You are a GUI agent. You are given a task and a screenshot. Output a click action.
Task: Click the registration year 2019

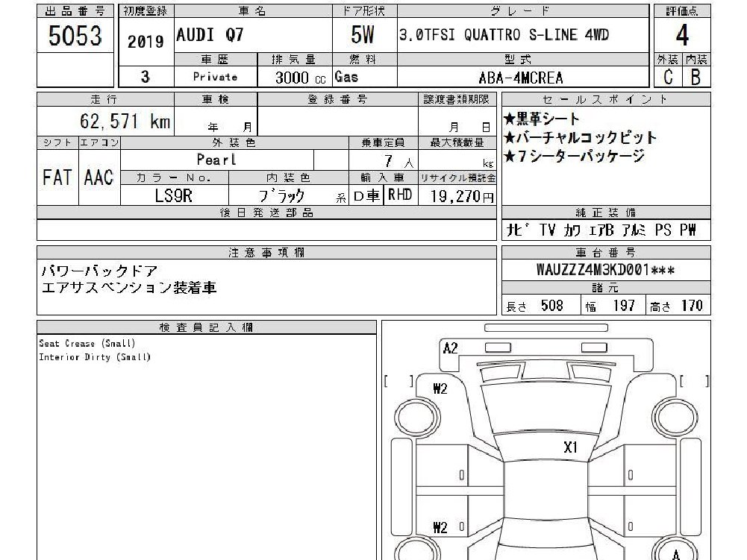click(x=146, y=42)
